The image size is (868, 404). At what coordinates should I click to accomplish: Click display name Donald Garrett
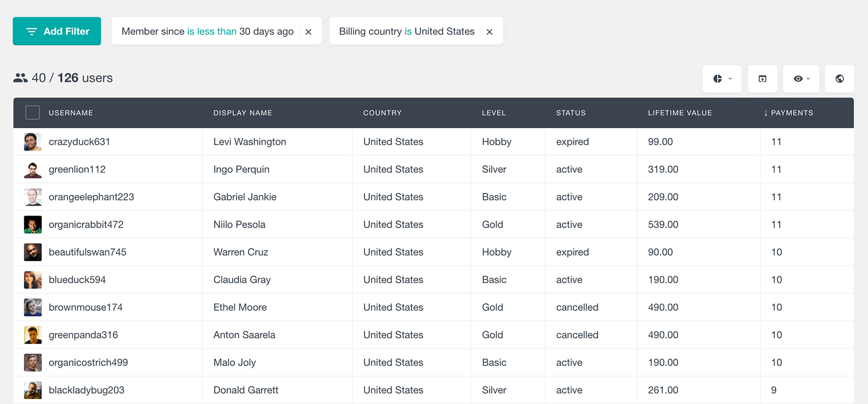[246, 390]
